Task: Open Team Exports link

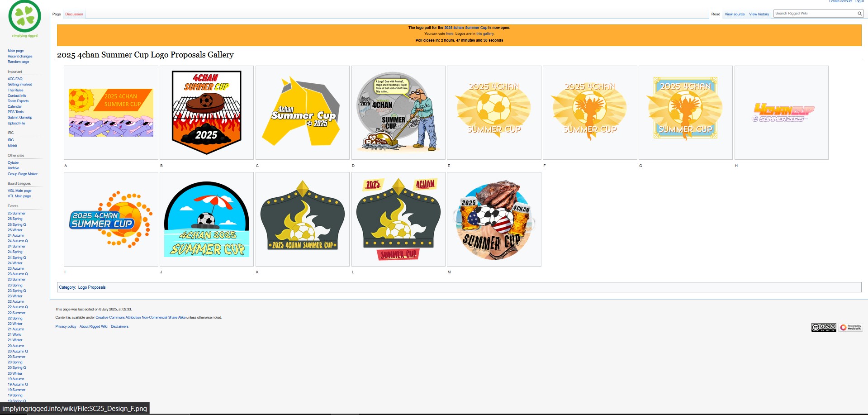Action: point(18,101)
